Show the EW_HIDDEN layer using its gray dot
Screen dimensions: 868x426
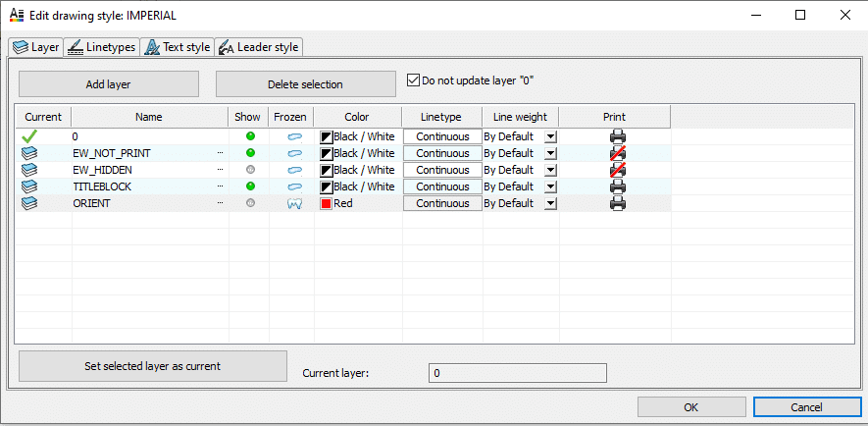249,170
